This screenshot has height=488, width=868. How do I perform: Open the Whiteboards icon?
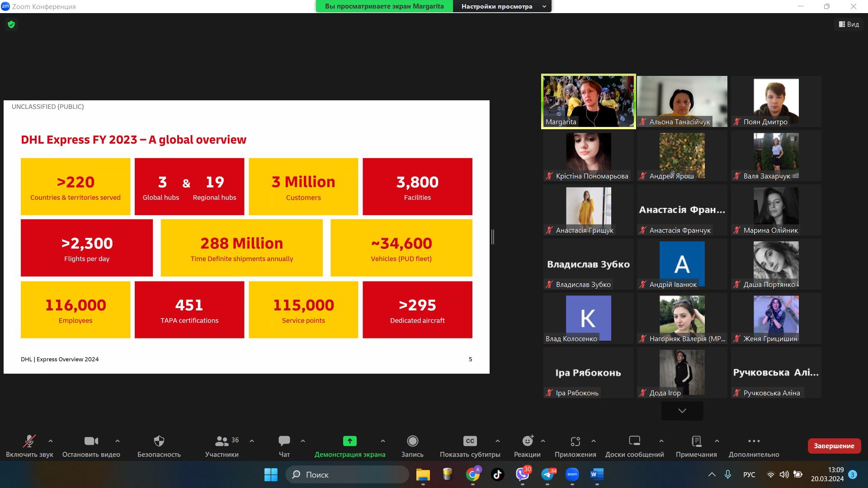pyautogui.click(x=634, y=441)
